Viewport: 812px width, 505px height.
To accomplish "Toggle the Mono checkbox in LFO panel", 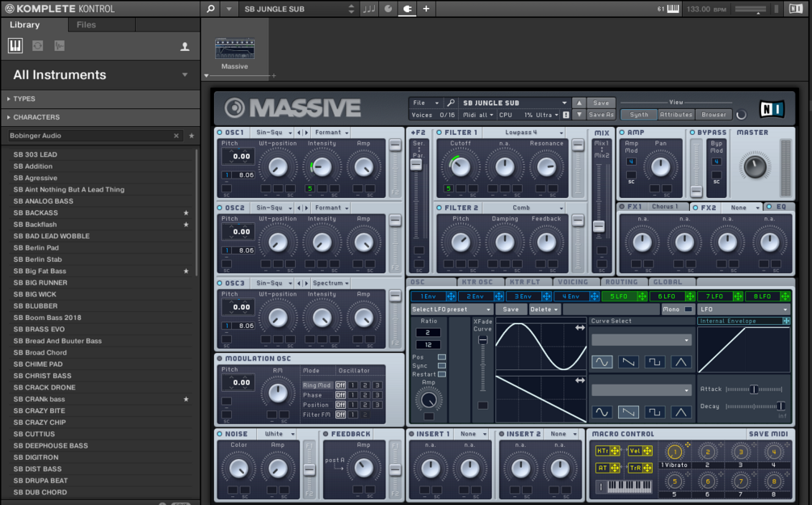I will click(688, 309).
